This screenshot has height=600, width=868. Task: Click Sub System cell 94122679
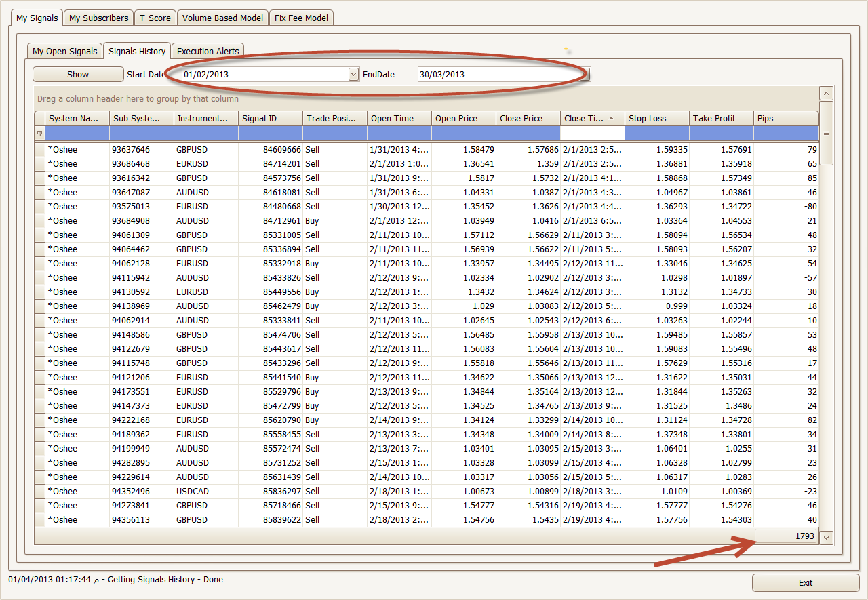coord(142,348)
